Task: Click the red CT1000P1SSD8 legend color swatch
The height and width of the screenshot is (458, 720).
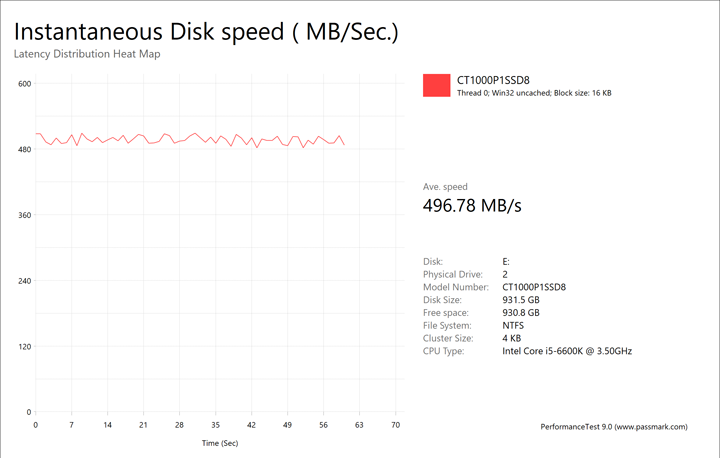Action: 437,86
